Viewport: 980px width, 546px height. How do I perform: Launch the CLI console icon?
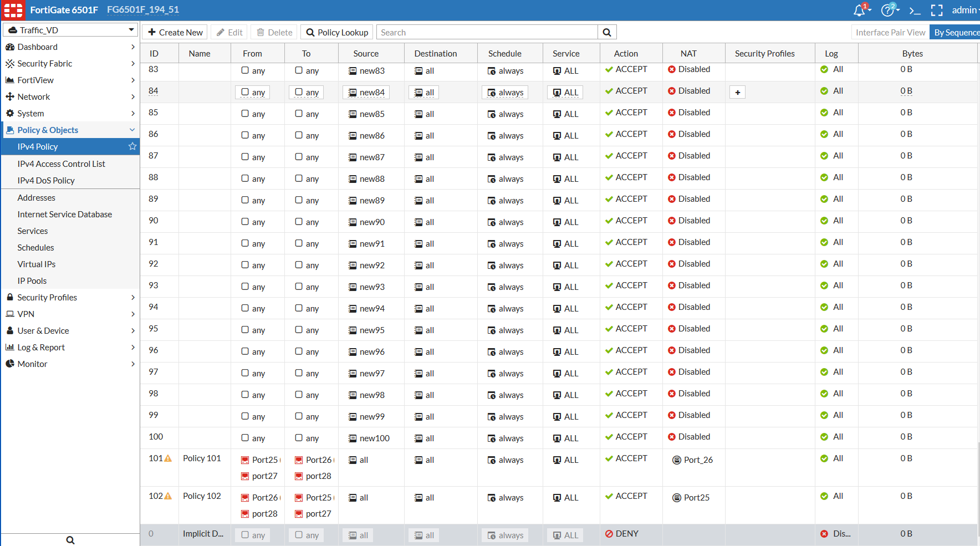(915, 11)
